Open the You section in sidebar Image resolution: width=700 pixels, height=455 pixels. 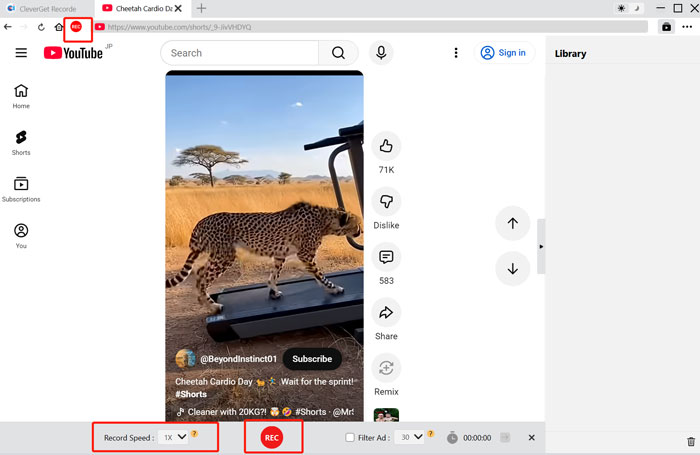pos(21,236)
